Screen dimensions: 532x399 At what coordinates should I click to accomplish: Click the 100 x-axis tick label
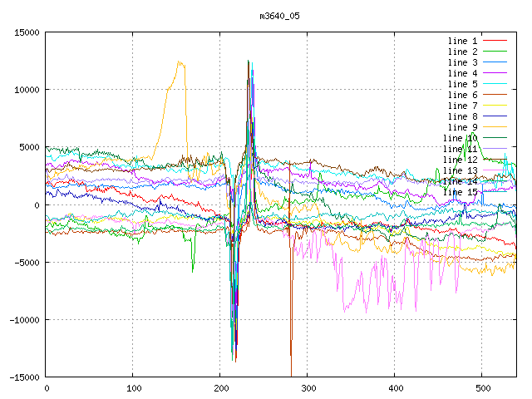[x=133, y=388]
